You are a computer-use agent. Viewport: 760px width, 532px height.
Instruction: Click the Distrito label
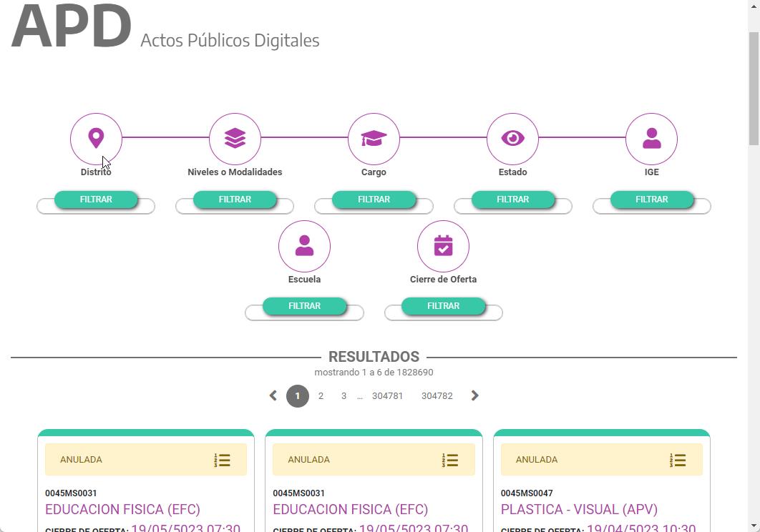click(x=96, y=172)
